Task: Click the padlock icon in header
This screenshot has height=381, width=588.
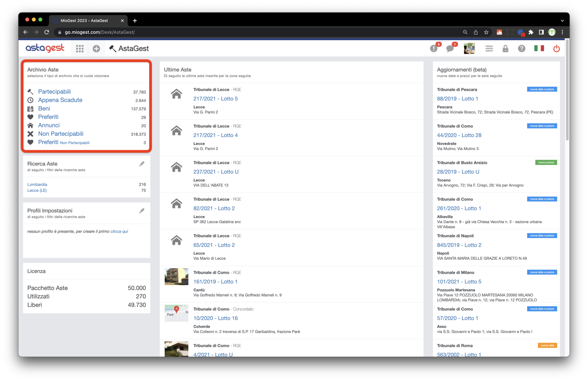Action: click(505, 49)
